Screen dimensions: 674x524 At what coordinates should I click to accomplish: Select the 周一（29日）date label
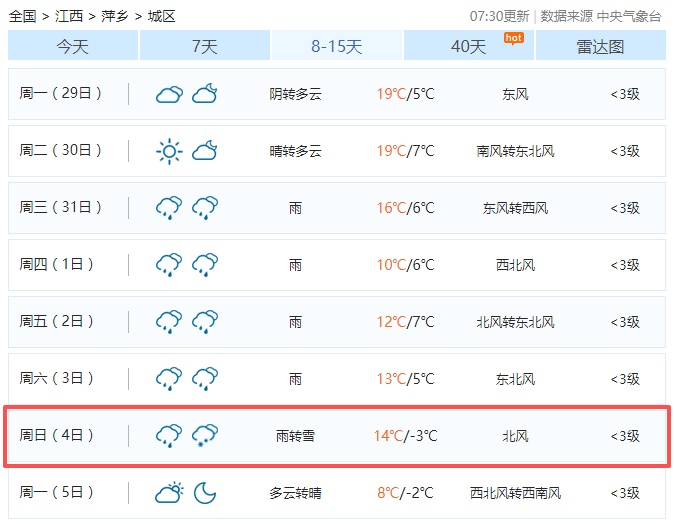click(x=60, y=93)
